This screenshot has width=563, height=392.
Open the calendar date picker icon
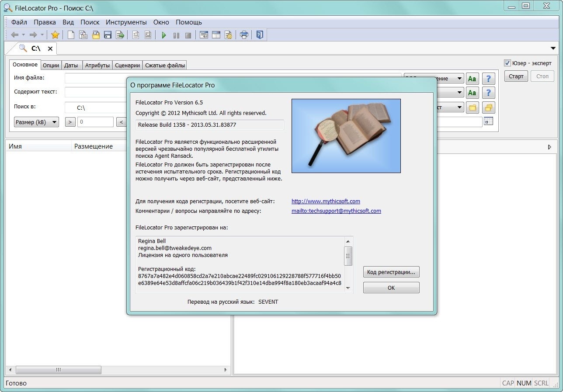click(x=488, y=121)
